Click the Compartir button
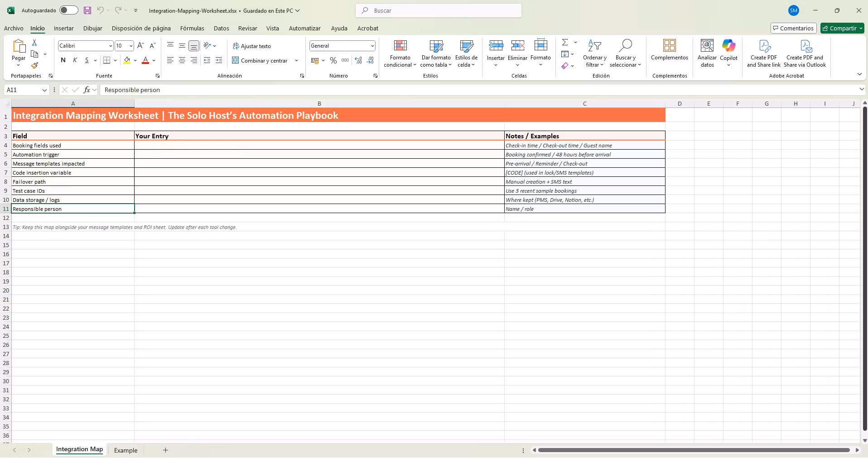 tap(842, 28)
